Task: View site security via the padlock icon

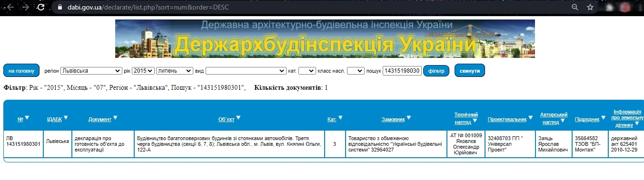Action: click(x=59, y=7)
